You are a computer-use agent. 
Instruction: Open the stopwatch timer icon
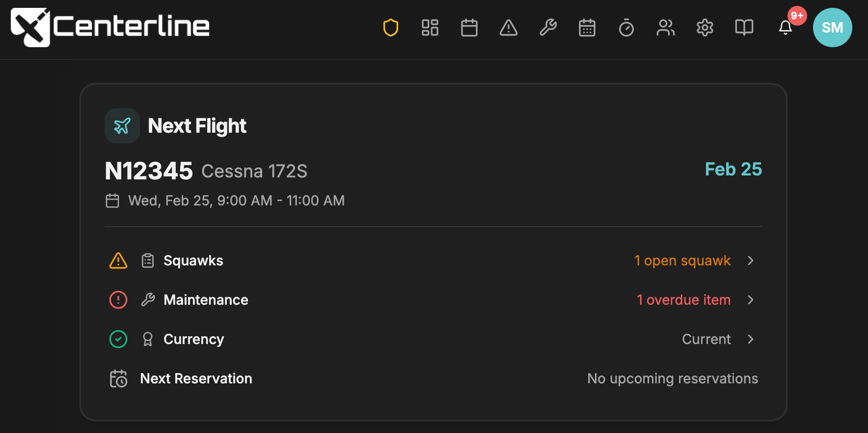[626, 28]
